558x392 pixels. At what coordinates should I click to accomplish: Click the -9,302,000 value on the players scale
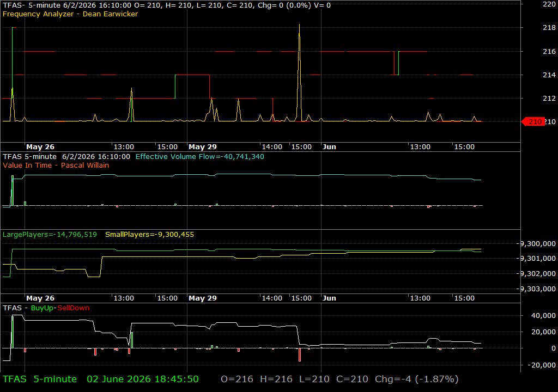537,273
